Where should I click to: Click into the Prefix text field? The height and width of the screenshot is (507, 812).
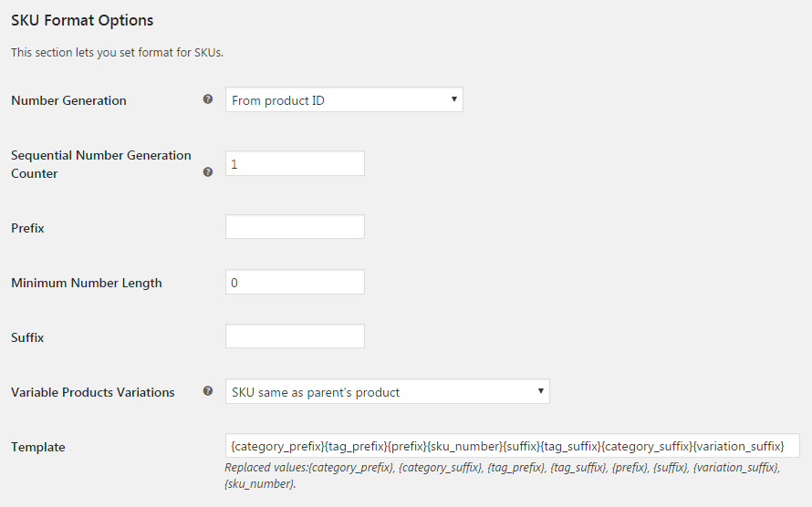click(x=295, y=227)
